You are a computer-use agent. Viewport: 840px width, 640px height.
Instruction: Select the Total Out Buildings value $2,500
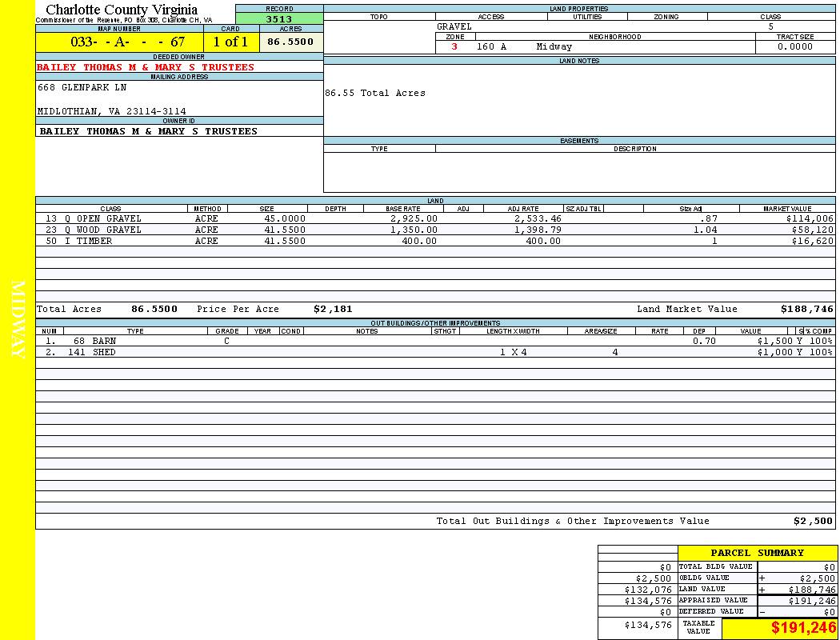[x=813, y=521]
